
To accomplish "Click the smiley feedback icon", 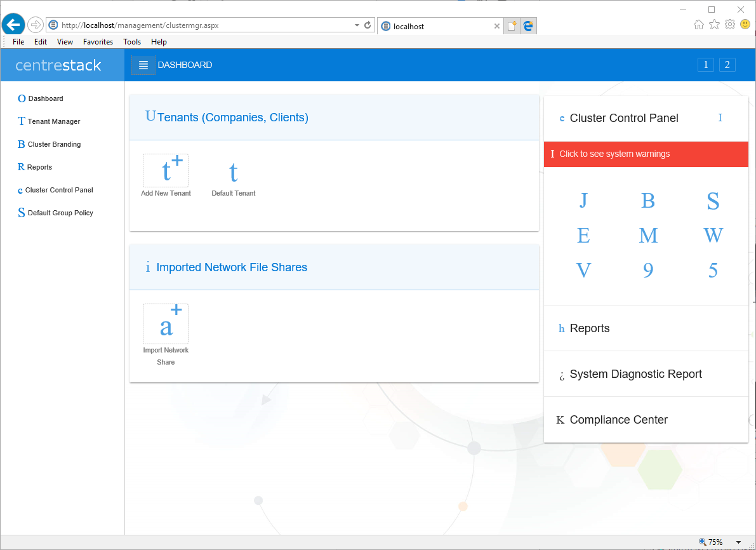I will tap(745, 25).
